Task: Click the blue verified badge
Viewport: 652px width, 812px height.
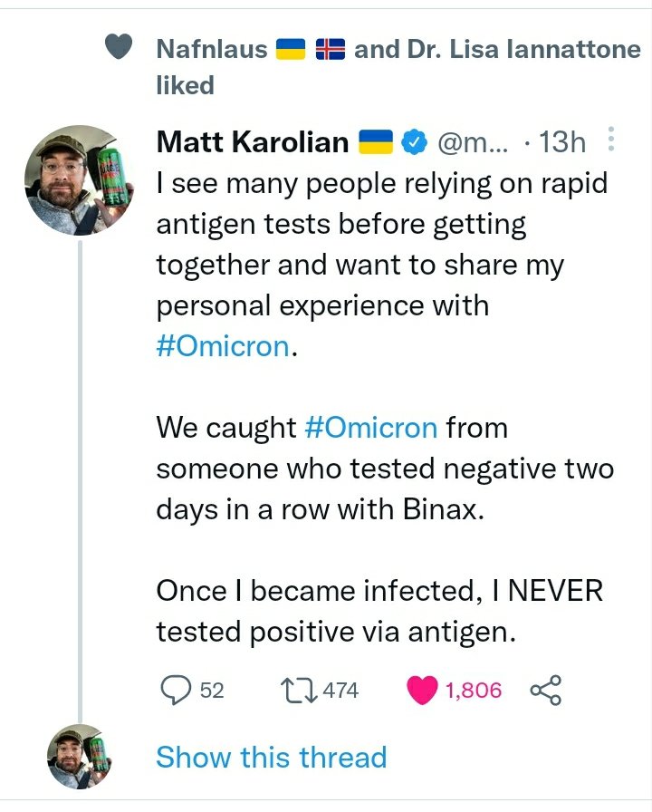Action: pyautogui.click(x=415, y=142)
